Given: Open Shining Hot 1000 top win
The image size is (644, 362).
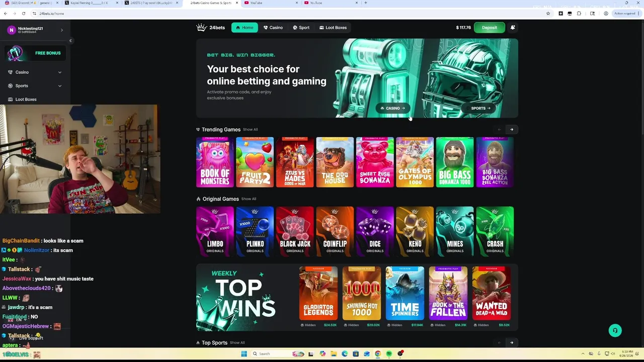Looking at the screenshot, I should click(362, 293).
